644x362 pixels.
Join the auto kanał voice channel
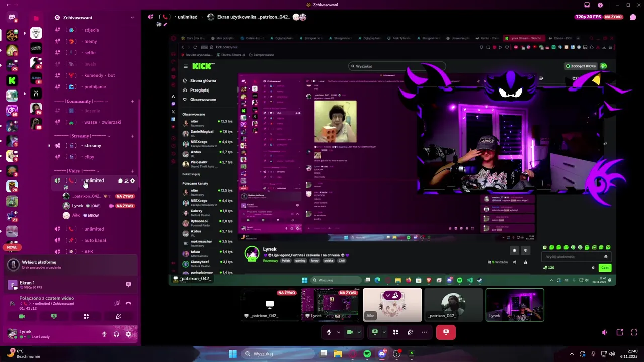click(x=95, y=240)
